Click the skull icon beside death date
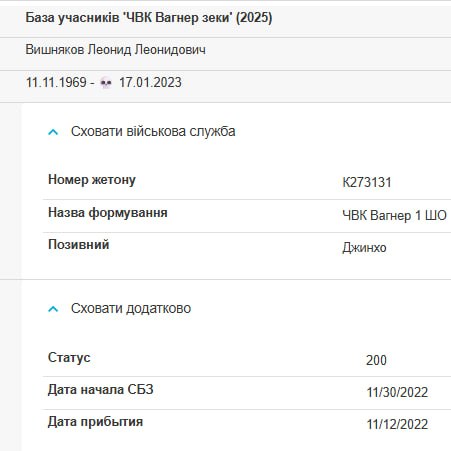This screenshot has width=451, height=451. (106, 82)
